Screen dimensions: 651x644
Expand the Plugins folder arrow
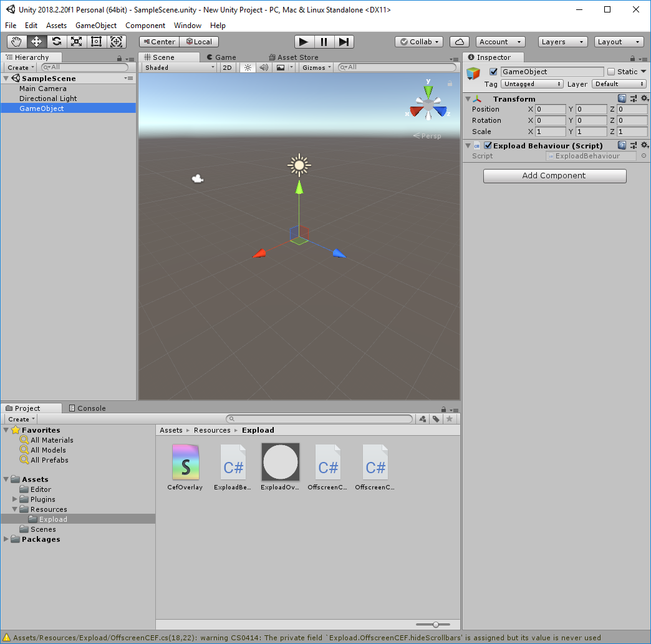tap(15, 499)
